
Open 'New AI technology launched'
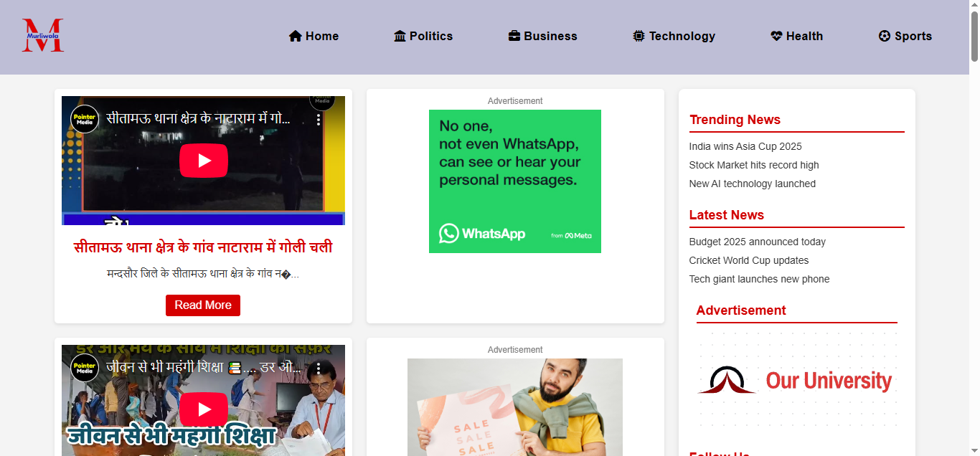pyautogui.click(x=753, y=184)
